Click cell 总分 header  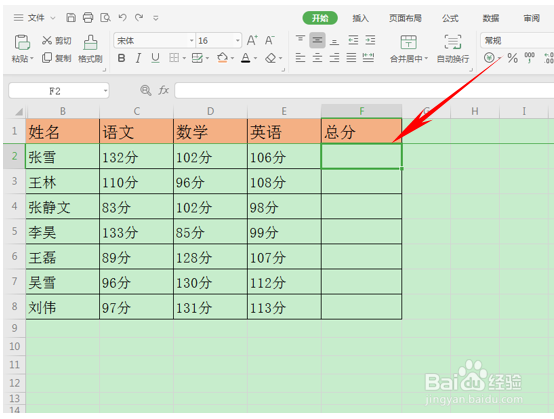[361, 131]
